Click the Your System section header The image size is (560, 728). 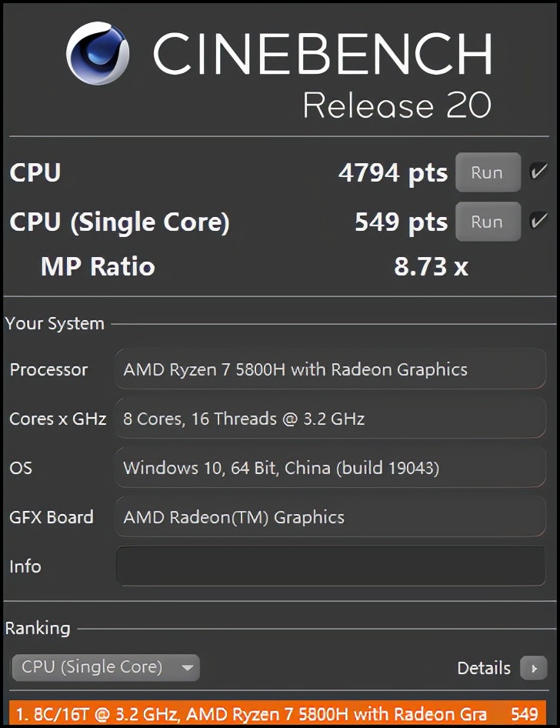(55, 324)
